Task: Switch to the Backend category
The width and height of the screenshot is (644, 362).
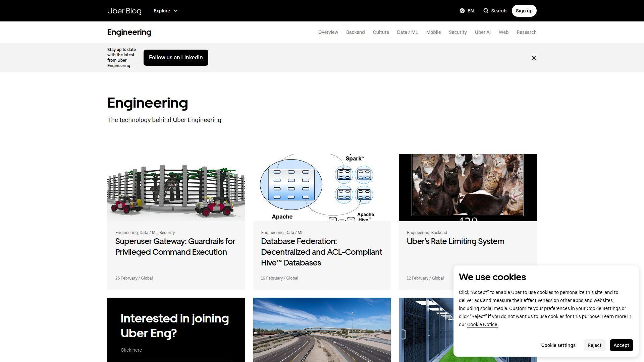Action: click(355, 32)
